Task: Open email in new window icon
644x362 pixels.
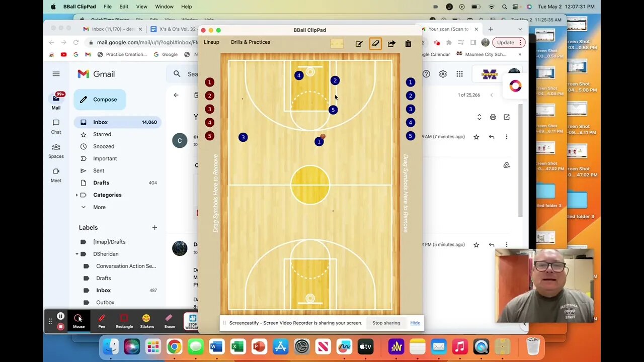Action: (x=507, y=117)
